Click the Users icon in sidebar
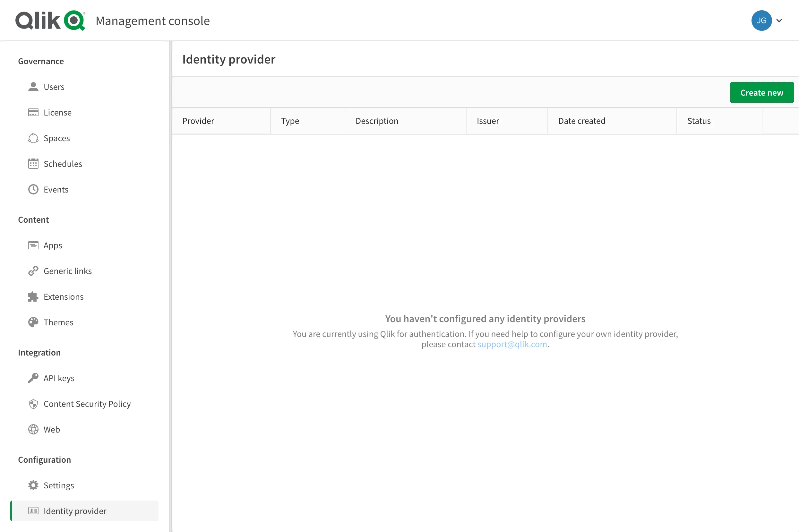This screenshot has width=799, height=532. [x=33, y=86]
